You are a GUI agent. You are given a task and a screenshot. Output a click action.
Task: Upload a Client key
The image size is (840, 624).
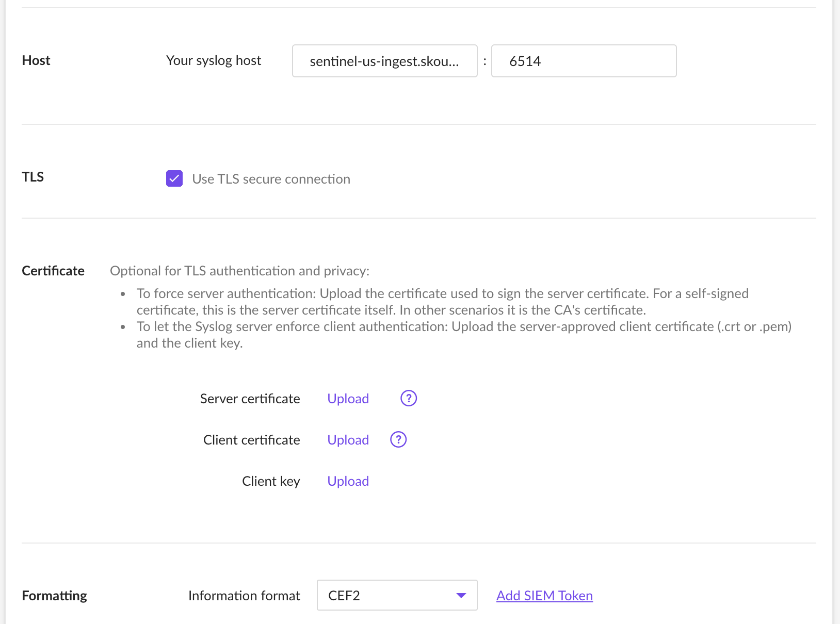click(348, 481)
